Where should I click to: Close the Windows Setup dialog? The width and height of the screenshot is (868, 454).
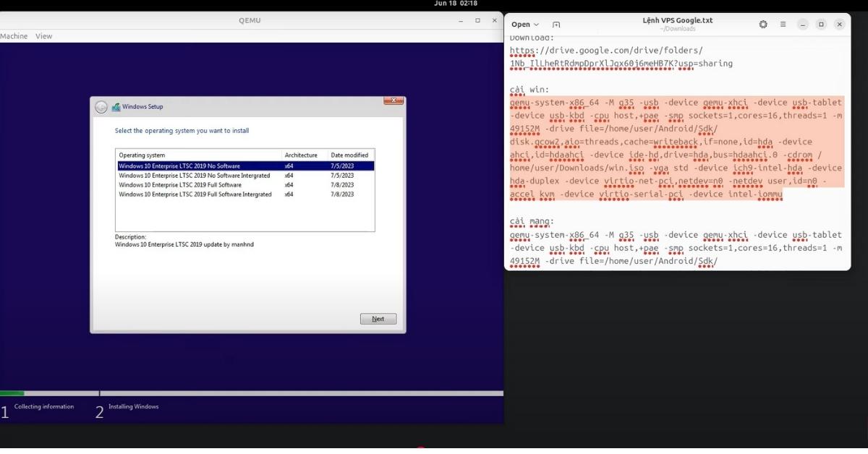pos(393,100)
